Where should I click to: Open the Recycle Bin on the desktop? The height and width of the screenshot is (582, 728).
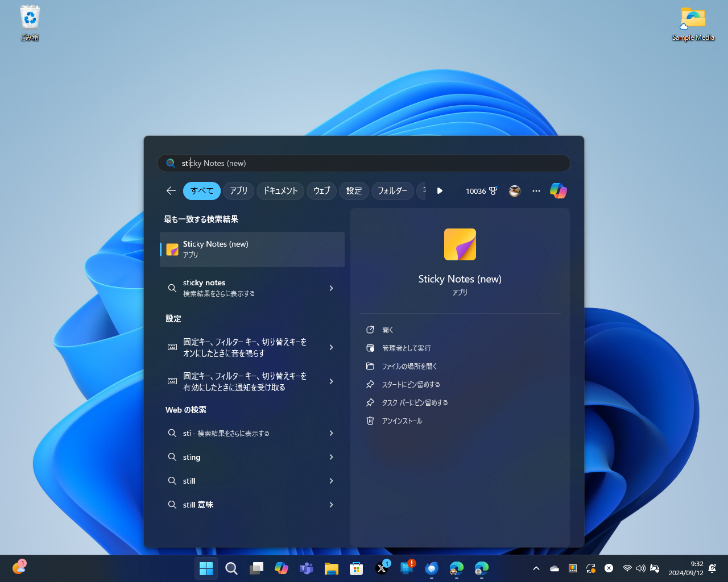30,23
